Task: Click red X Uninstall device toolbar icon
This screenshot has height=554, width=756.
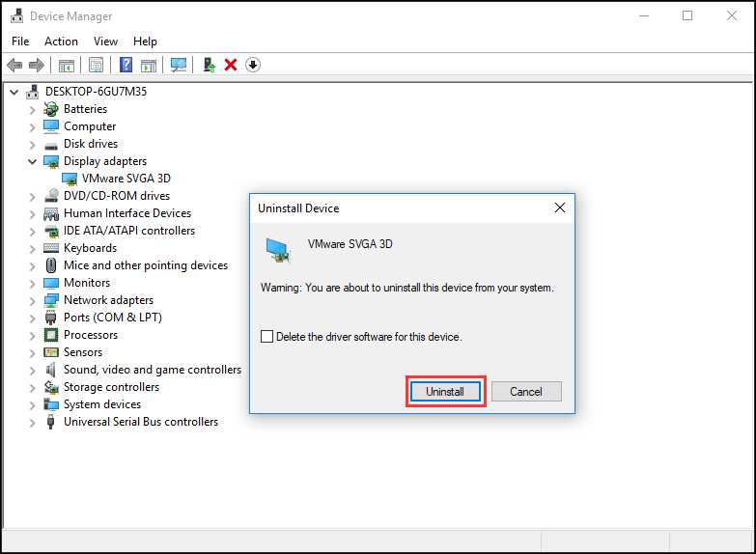Action: [231, 65]
